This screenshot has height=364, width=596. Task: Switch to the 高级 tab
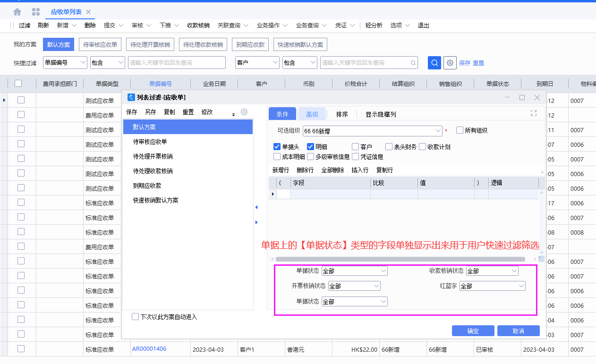(312, 114)
